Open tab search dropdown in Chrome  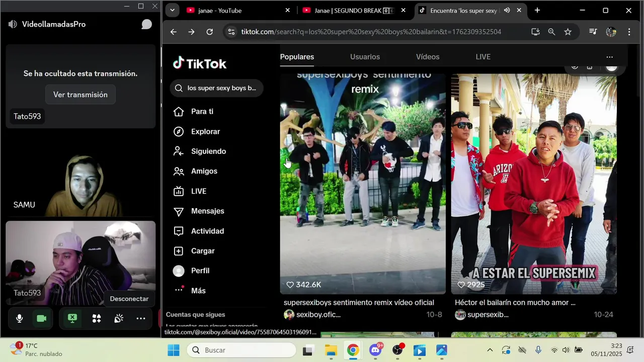(172, 10)
